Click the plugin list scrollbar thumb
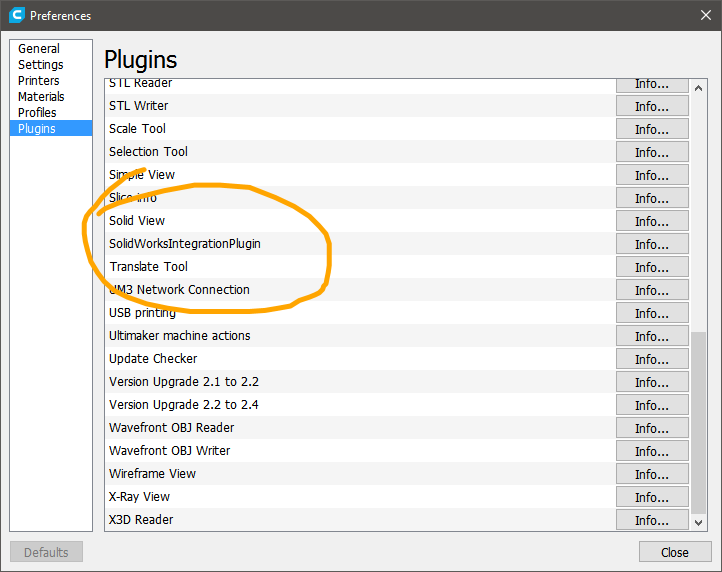722x572 pixels. (698, 423)
